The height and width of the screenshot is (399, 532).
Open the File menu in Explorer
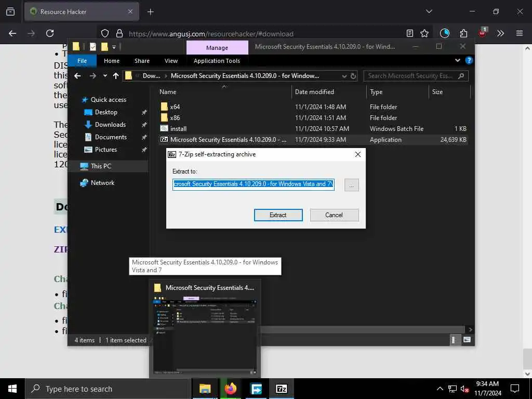click(x=82, y=61)
